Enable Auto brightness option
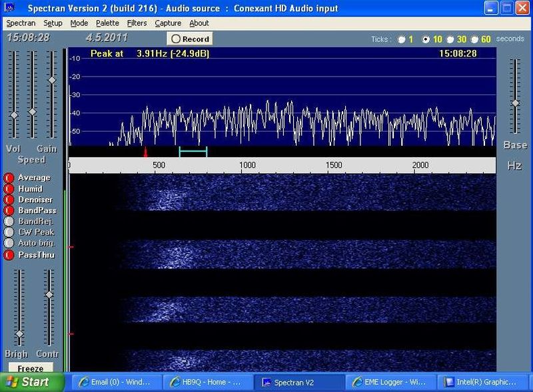This screenshot has height=392, width=533. click(x=9, y=243)
